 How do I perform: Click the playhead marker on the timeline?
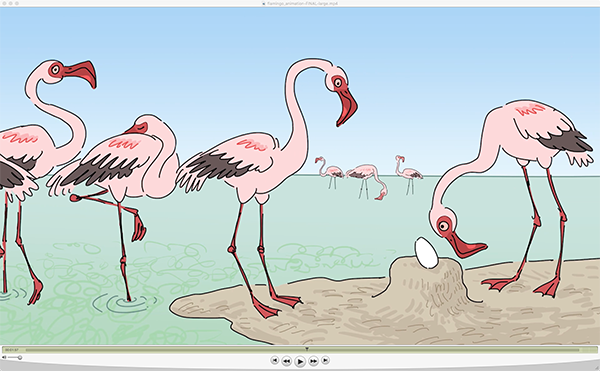(307, 349)
